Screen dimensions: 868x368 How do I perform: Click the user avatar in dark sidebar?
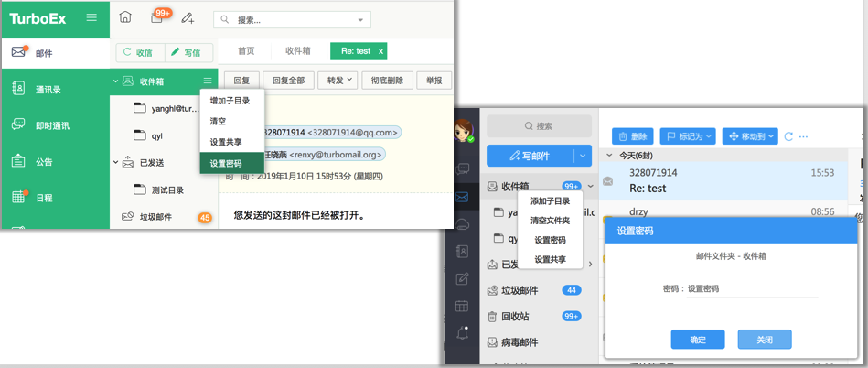point(465,132)
